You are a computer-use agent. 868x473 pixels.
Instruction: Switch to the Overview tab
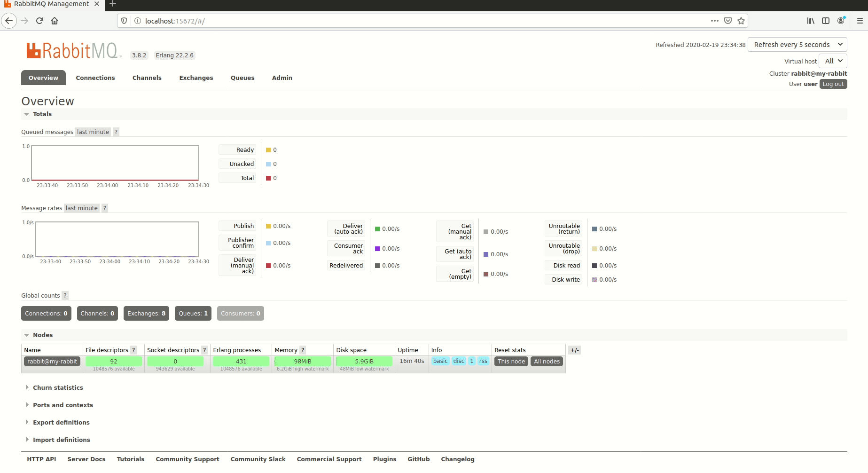43,78
